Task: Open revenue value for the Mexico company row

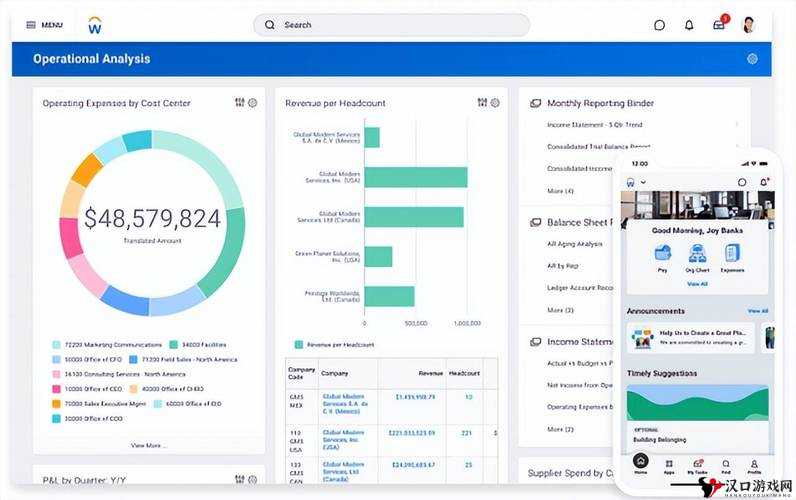Action: (415, 396)
